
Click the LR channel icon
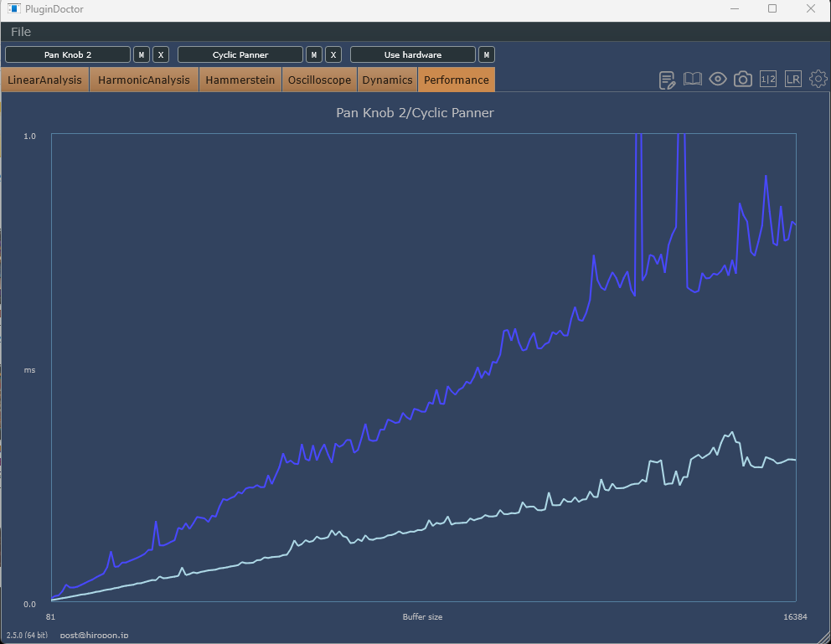coord(793,80)
